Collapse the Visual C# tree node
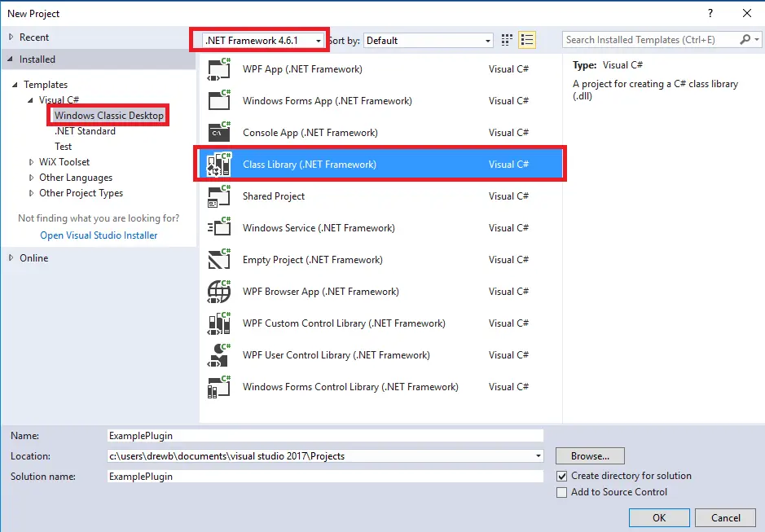This screenshot has width=765, height=532. 30,100
